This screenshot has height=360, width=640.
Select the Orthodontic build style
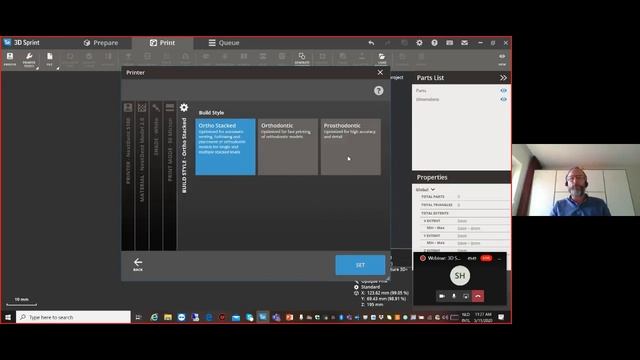pyautogui.click(x=288, y=147)
